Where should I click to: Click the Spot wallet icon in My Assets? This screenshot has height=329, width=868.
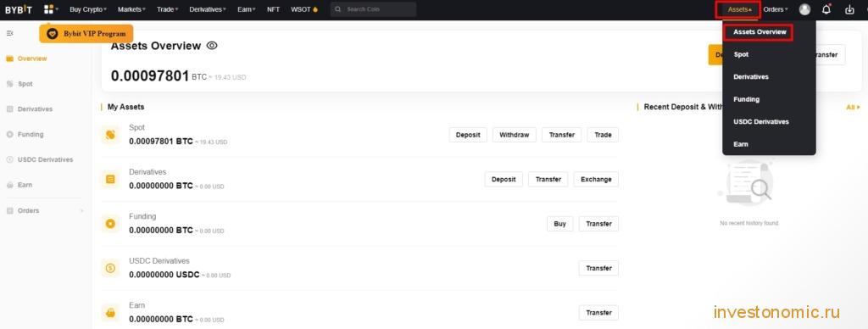pos(110,135)
